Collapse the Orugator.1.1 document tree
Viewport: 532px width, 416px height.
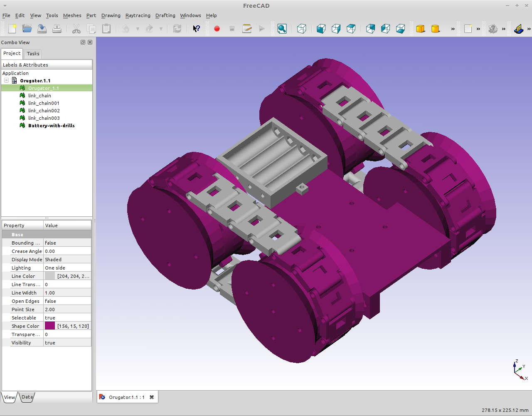(7, 80)
